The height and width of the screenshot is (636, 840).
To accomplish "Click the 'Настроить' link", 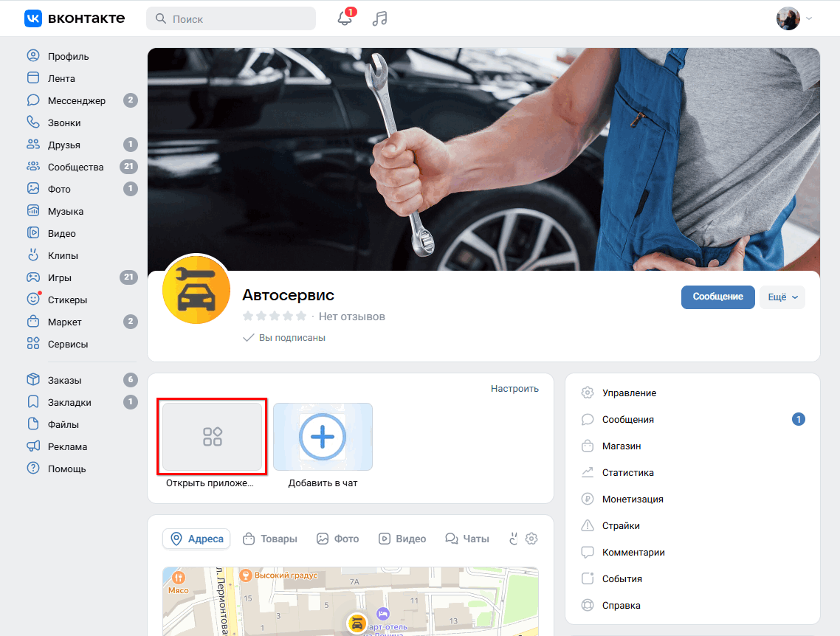I will coord(514,388).
